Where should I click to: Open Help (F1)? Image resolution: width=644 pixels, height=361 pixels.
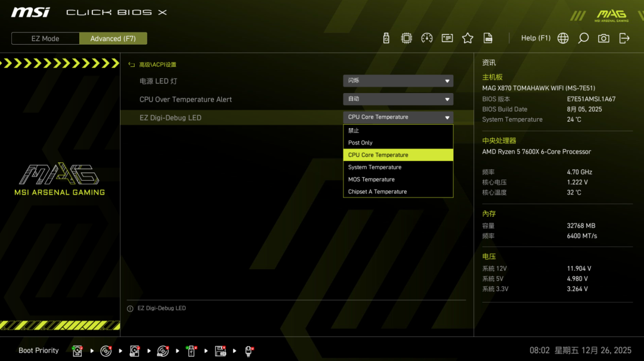tap(535, 38)
